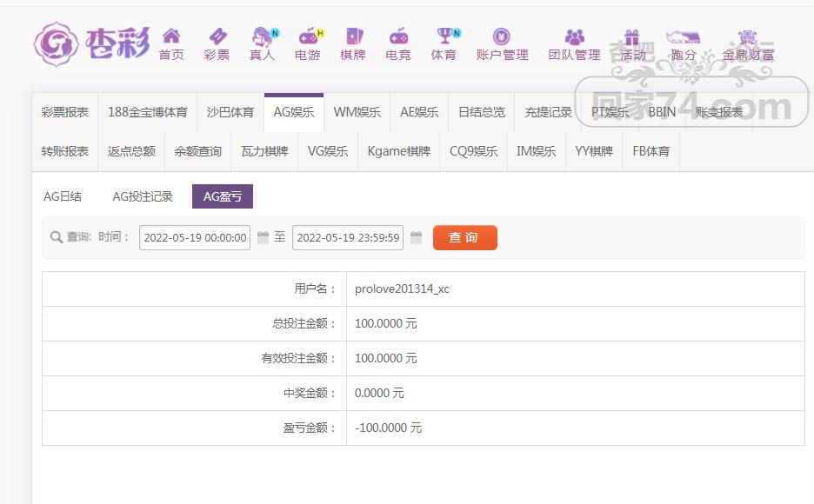Viewport: 814px width, 504px height.
Task: Open the 彩票报表 tab
Action: click(x=64, y=112)
